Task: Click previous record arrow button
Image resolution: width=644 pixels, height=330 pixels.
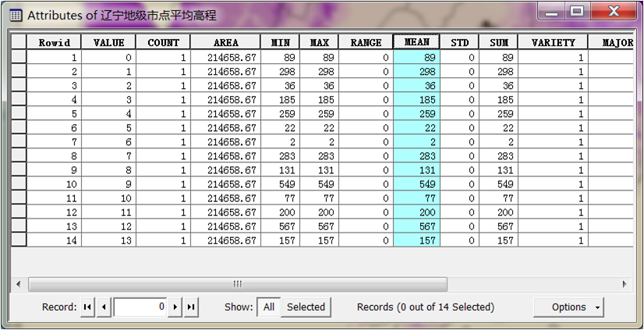Action: (104, 307)
